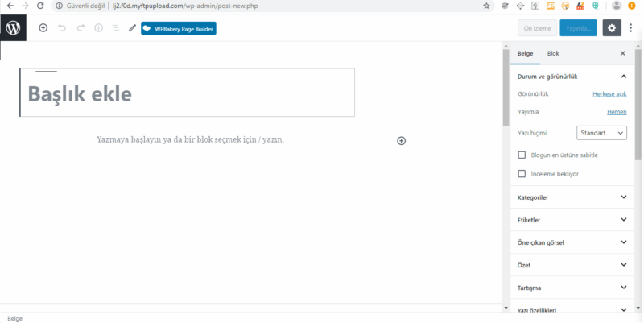This screenshot has width=644, height=323.
Task: Click the redo arrow icon
Action: click(80, 28)
